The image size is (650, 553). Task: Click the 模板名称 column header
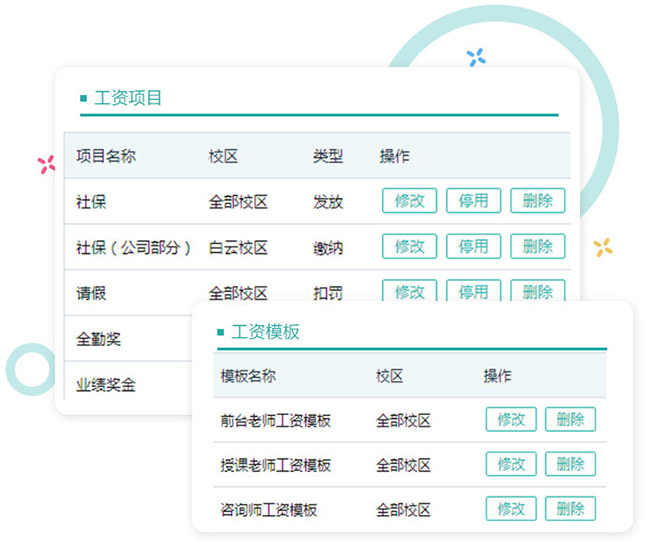pos(248,376)
